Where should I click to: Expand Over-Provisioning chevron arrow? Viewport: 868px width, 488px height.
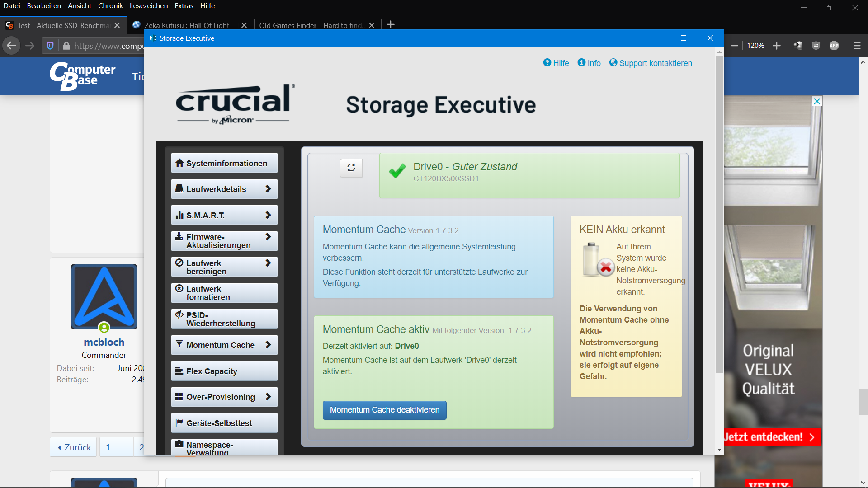tap(268, 397)
